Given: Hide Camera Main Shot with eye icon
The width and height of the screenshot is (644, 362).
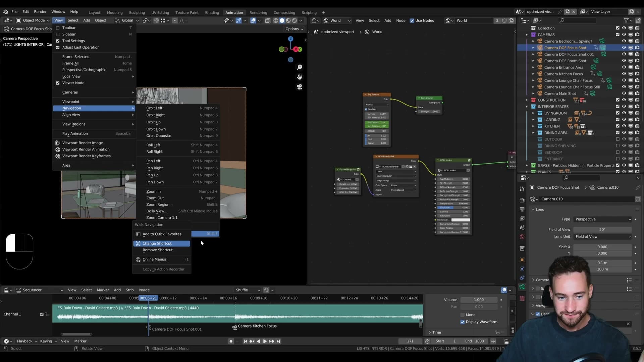Looking at the screenshot, I should click(x=624, y=94).
